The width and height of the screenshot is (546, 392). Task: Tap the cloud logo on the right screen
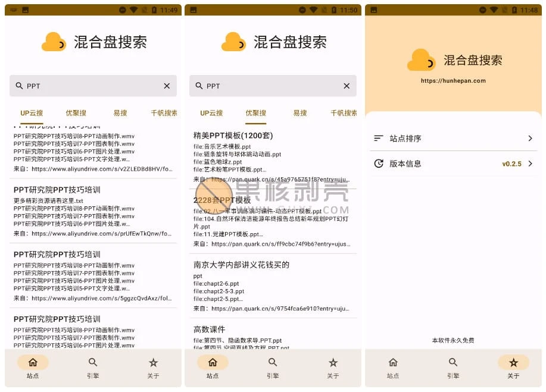click(421, 60)
